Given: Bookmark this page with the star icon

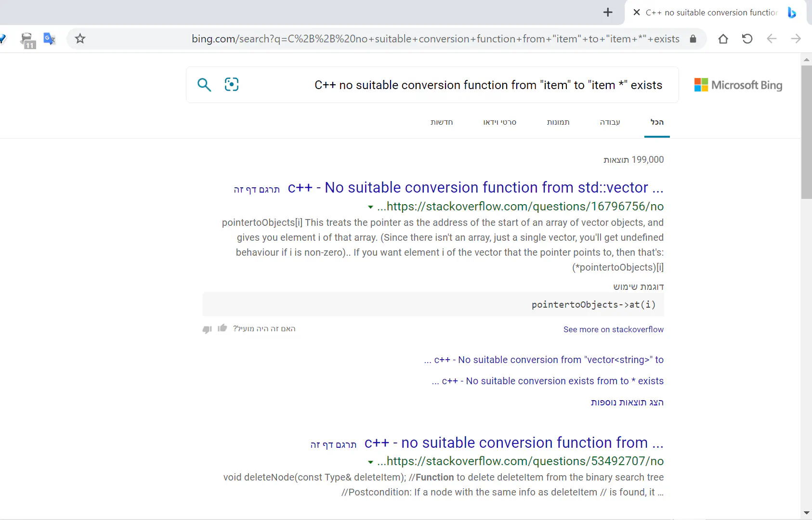Looking at the screenshot, I should (80, 39).
